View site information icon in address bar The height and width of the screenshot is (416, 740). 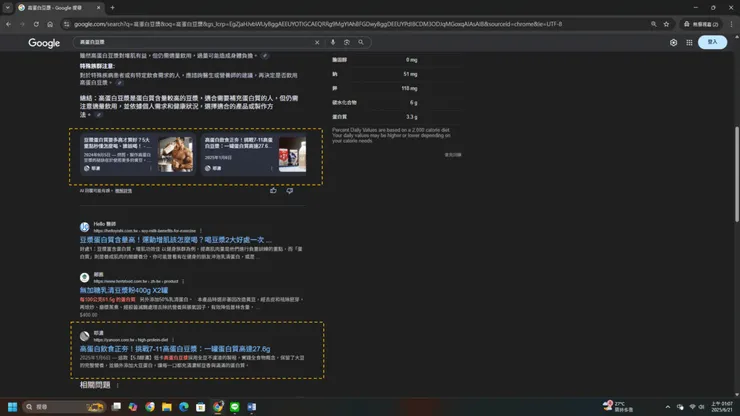pyautogui.click(x=67, y=24)
